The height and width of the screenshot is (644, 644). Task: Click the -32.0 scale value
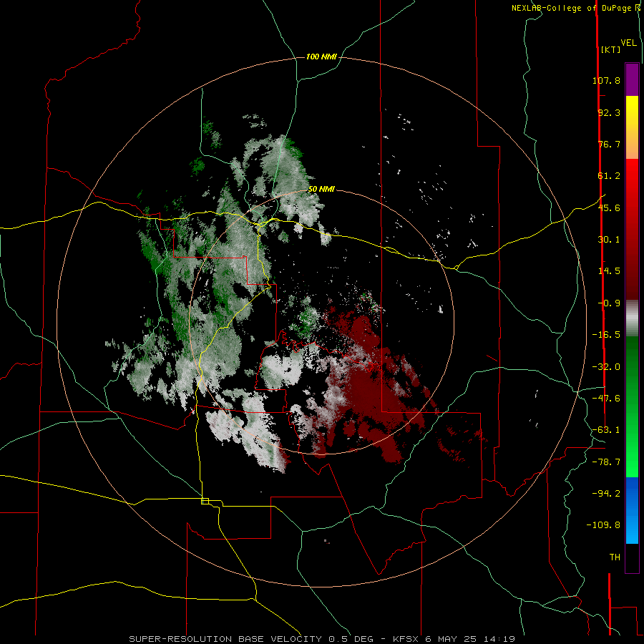pyautogui.click(x=606, y=367)
